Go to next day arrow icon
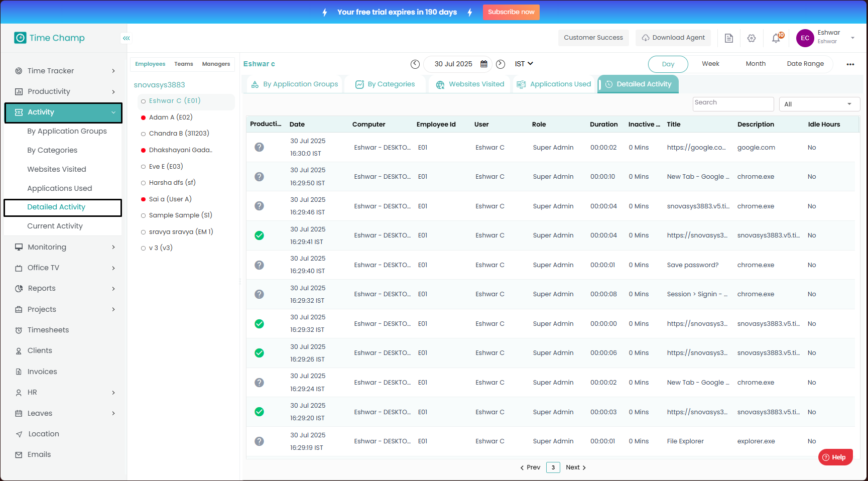The image size is (868, 481). [x=501, y=64]
